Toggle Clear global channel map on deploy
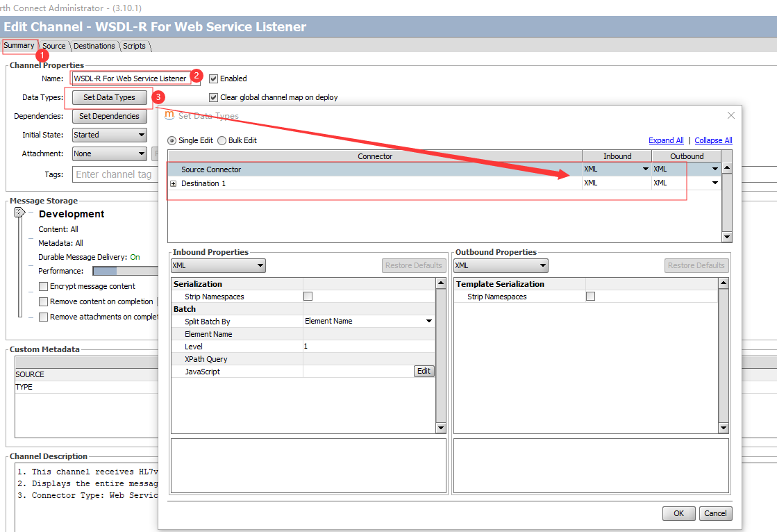 (214, 98)
